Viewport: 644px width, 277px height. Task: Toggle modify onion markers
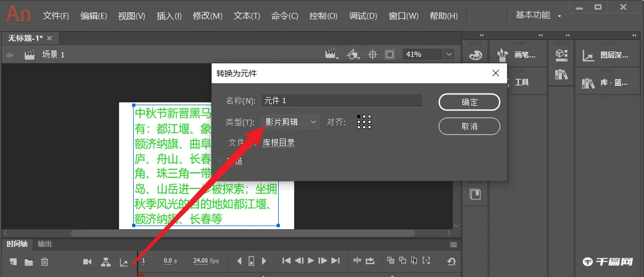coord(426,260)
